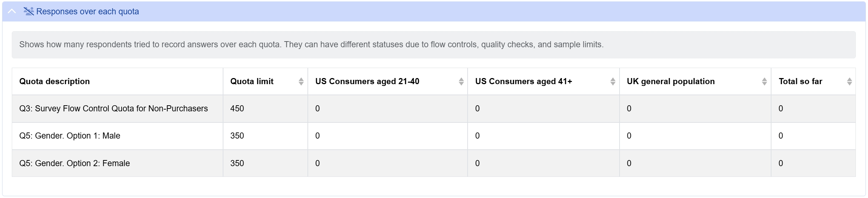Select the Q3 Non-Purchasers quota row
The height and width of the screenshot is (198, 868).
click(113, 108)
